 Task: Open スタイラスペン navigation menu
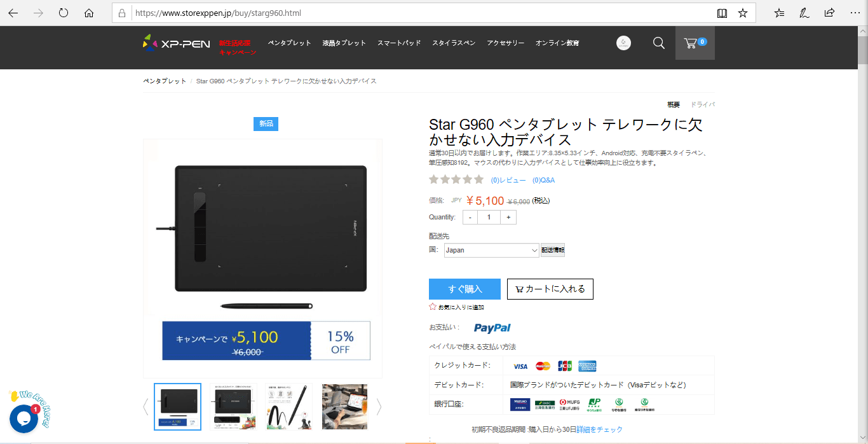454,43
